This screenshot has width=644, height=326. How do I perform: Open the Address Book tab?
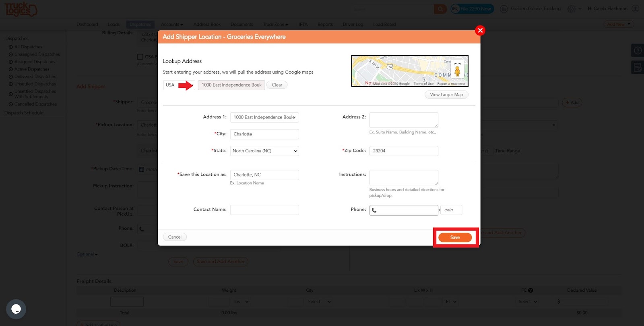tap(207, 25)
